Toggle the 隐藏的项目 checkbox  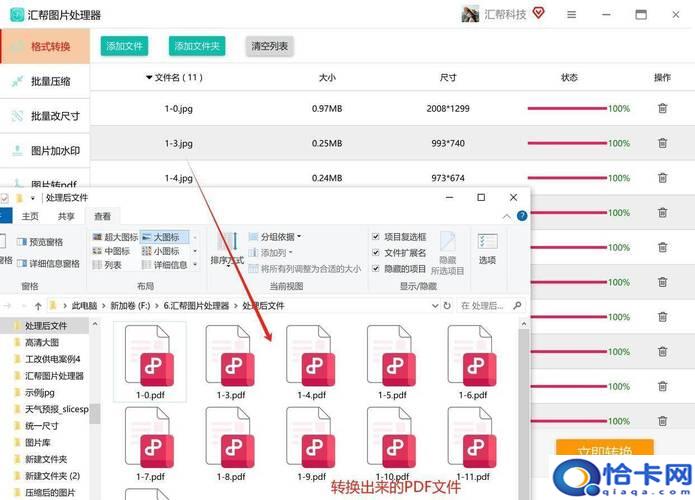click(x=376, y=269)
